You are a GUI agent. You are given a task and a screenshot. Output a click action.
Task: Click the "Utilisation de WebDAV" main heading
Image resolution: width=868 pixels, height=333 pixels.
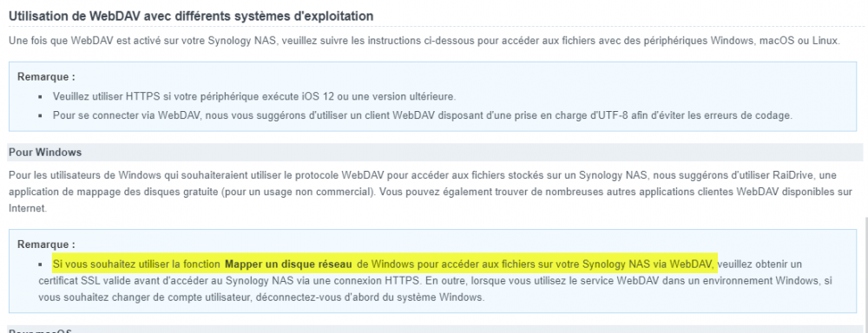click(x=191, y=16)
